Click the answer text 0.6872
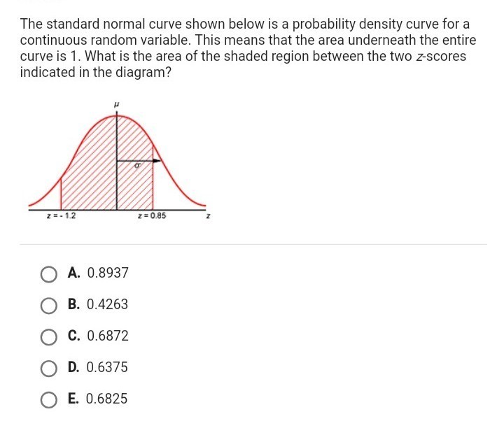 [x=108, y=336]
